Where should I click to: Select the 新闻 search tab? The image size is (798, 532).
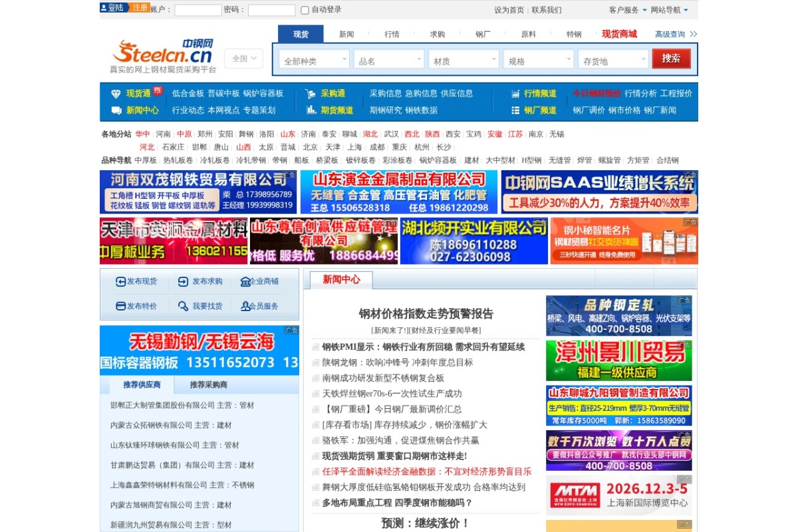[346, 35]
